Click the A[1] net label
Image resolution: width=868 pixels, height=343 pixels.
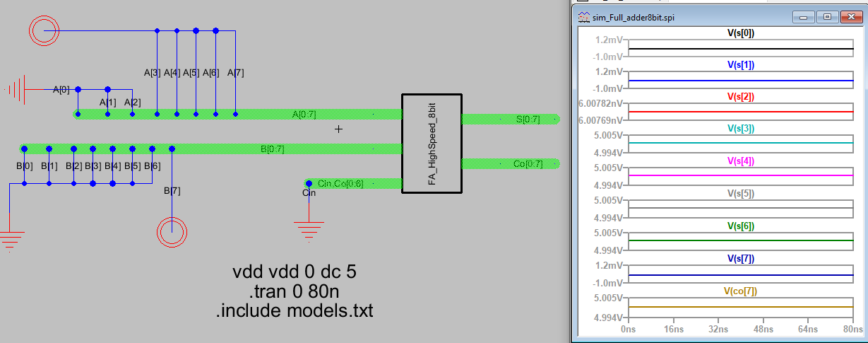coord(107,103)
